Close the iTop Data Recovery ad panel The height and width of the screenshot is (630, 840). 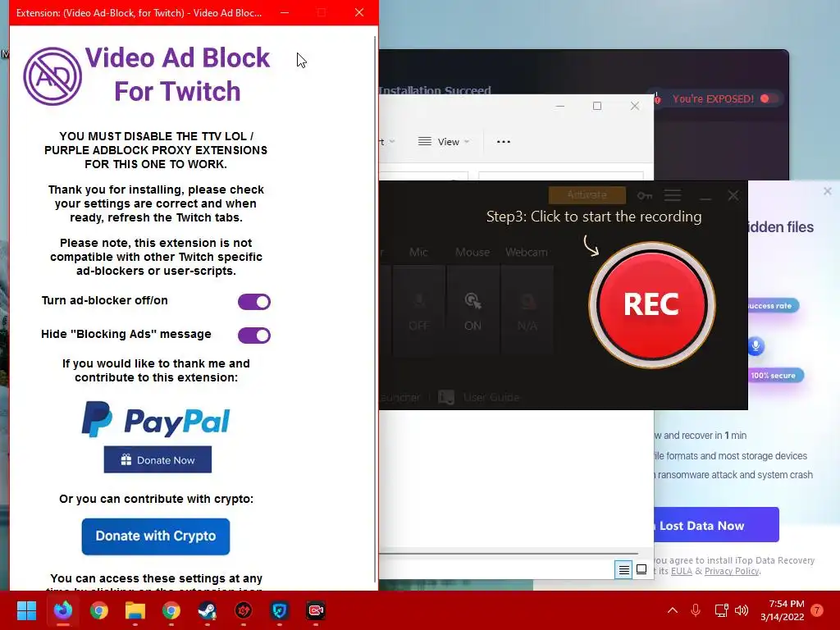coord(828,191)
